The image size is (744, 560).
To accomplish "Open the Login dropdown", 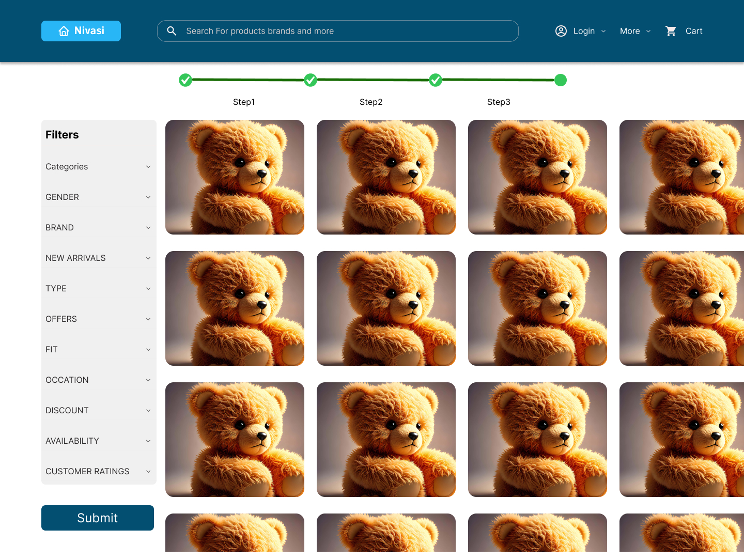I will 581,31.
